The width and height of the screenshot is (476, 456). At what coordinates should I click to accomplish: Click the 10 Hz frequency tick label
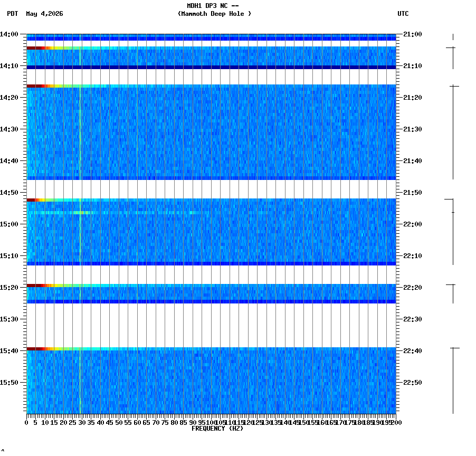(45, 423)
